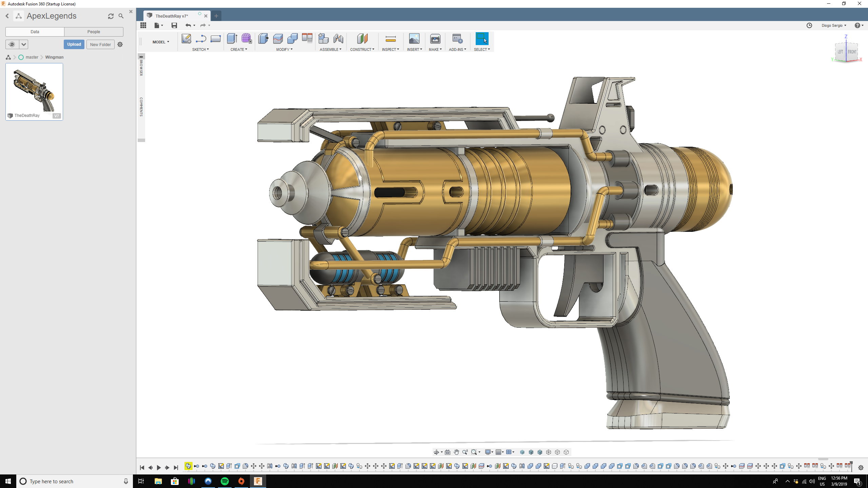Choose the Rectangle sketch tool

click(216, 39)
